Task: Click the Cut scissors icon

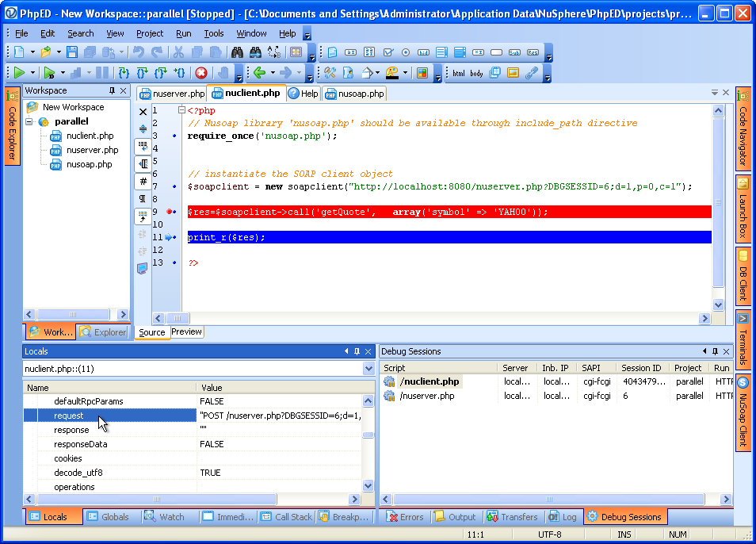Action: point(178,52)
